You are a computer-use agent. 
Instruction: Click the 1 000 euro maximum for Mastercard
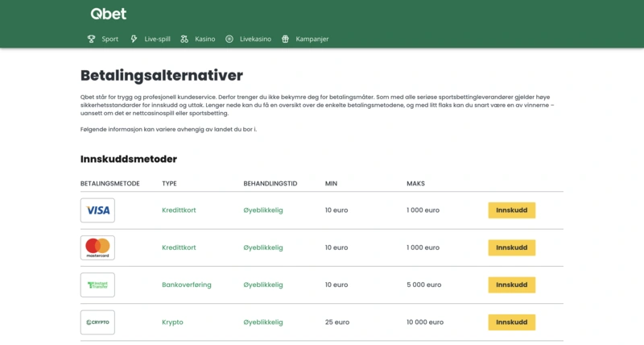coord(423,247)
